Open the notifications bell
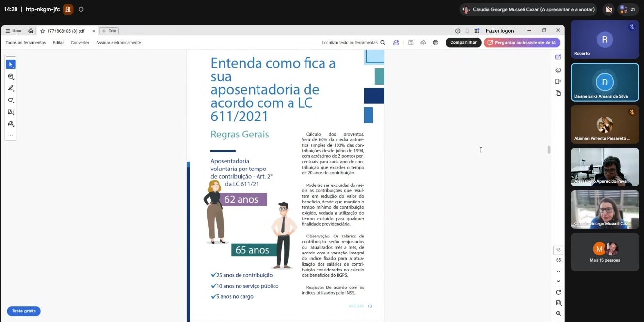Screen dimensions: 644x322 coord(467,31)
